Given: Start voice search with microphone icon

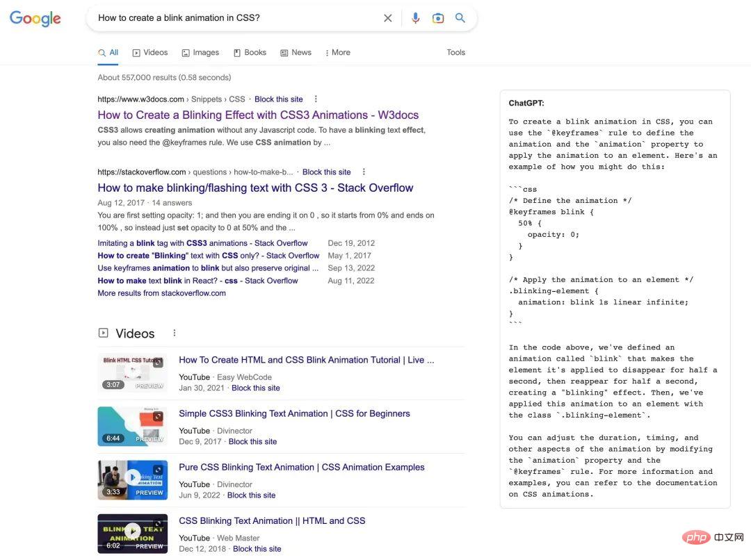Looking at the screenshot, I should [x=415, y=18].
